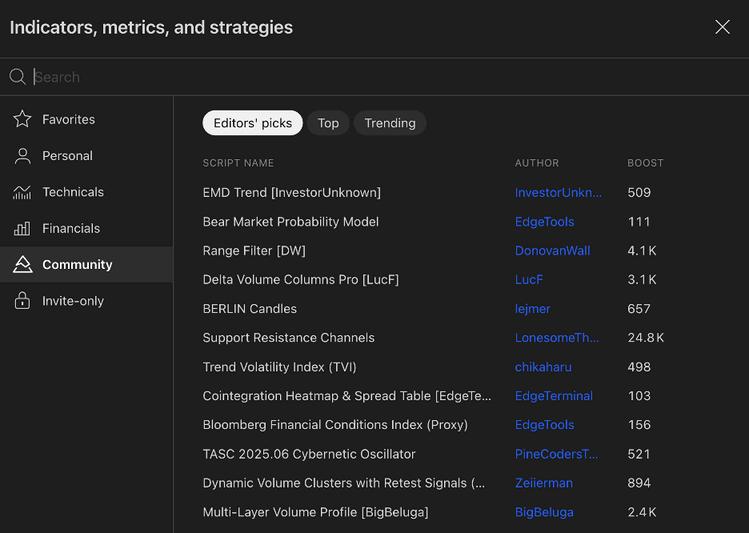Viewport: 749px width, 533px height.
Task: Click the Financials bar chart icon
Action: [x=22, y=229]
